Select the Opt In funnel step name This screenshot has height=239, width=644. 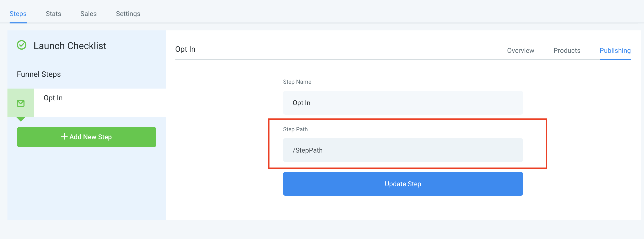click(53, 98)
